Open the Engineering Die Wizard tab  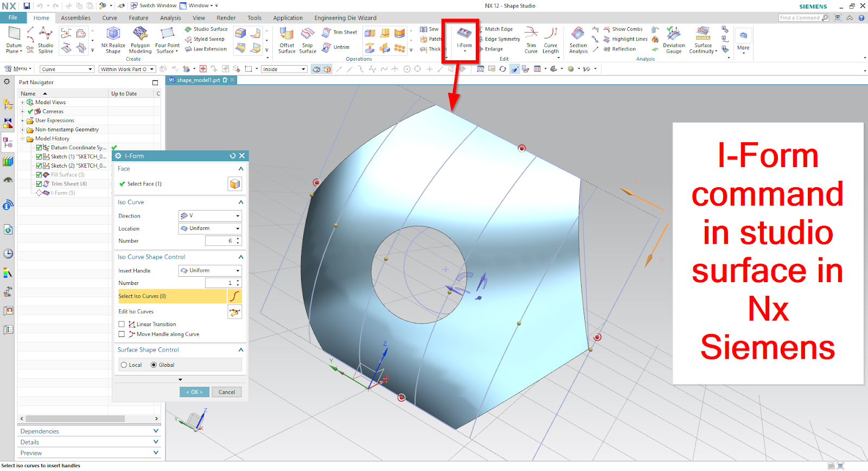346,18
